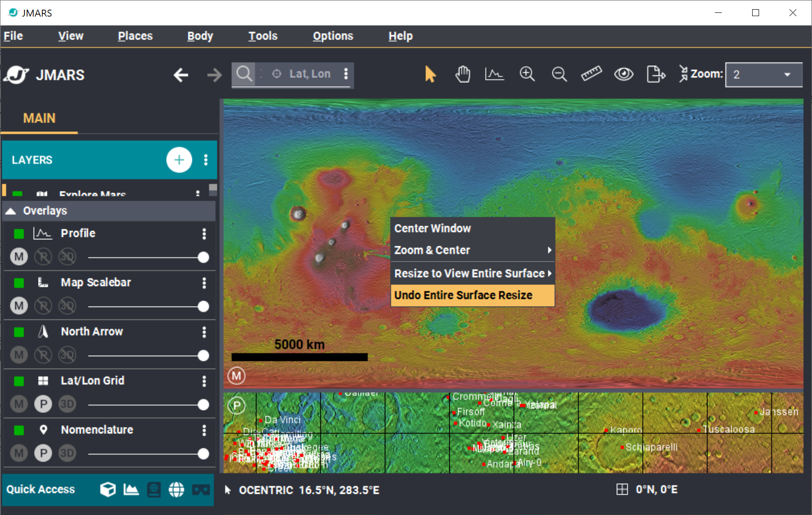
Task: Toggle Lat/Lon Grid P panner view button
Action: (43, 404)
